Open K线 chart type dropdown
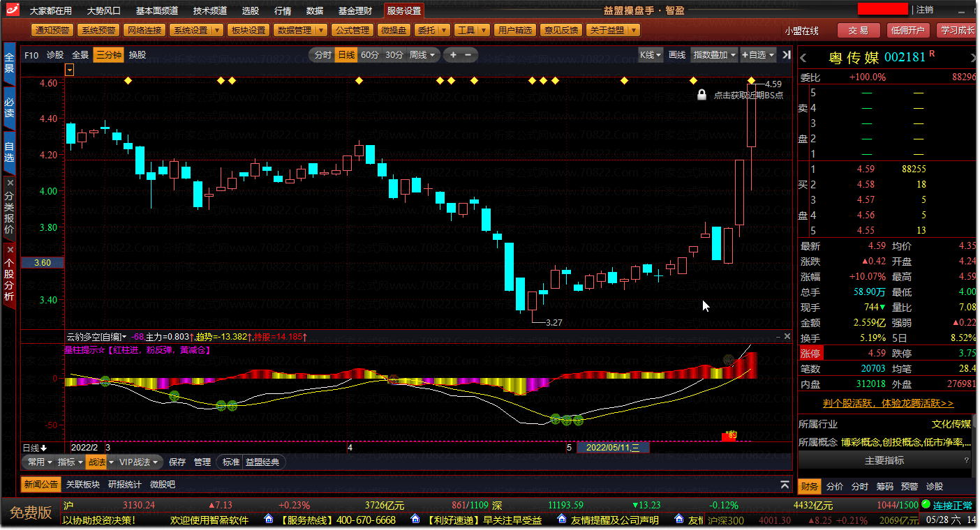The width and height of the screenshot is (980, 530). point(651,55)
